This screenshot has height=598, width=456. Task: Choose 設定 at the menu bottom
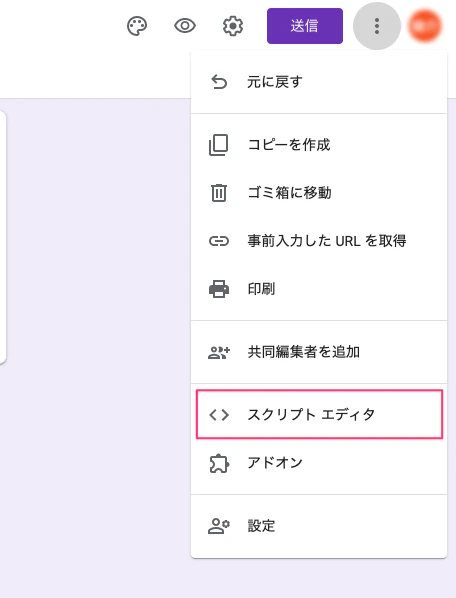319,526
